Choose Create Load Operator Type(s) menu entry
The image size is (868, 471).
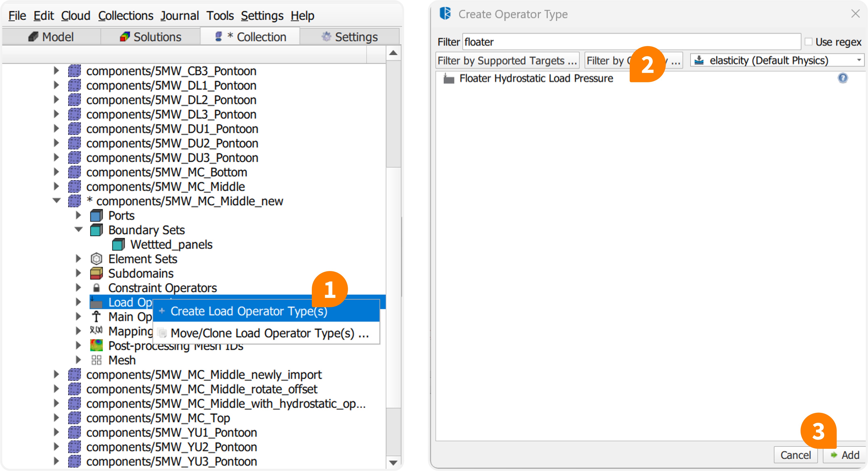(x=249, y=311)
